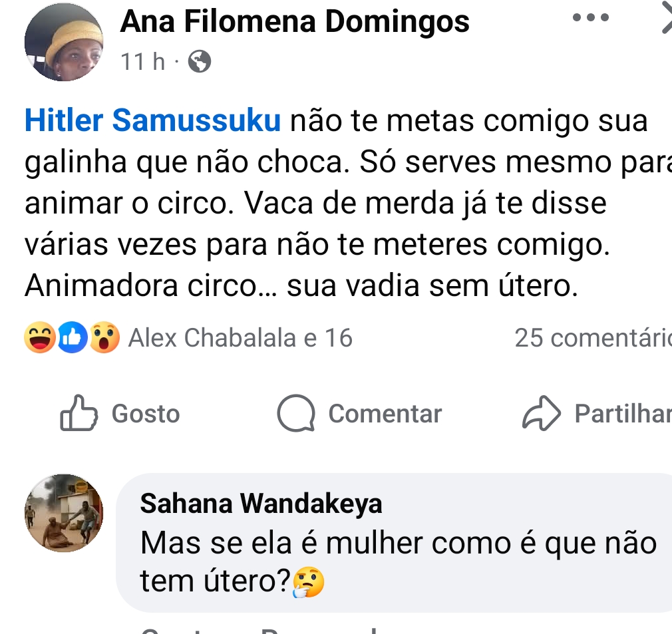
Task: Click the globe public audience icon
Action: click(x=200, y=63)
